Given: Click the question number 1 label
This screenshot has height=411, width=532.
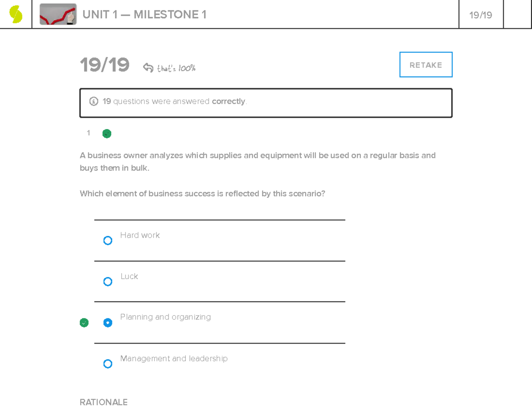Looking at the screenshot, I should coord(89,133).
